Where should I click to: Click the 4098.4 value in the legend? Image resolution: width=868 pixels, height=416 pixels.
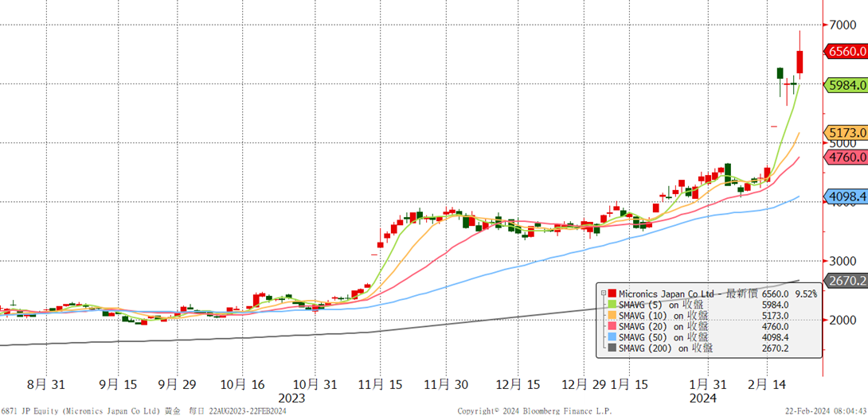point(775,337)
